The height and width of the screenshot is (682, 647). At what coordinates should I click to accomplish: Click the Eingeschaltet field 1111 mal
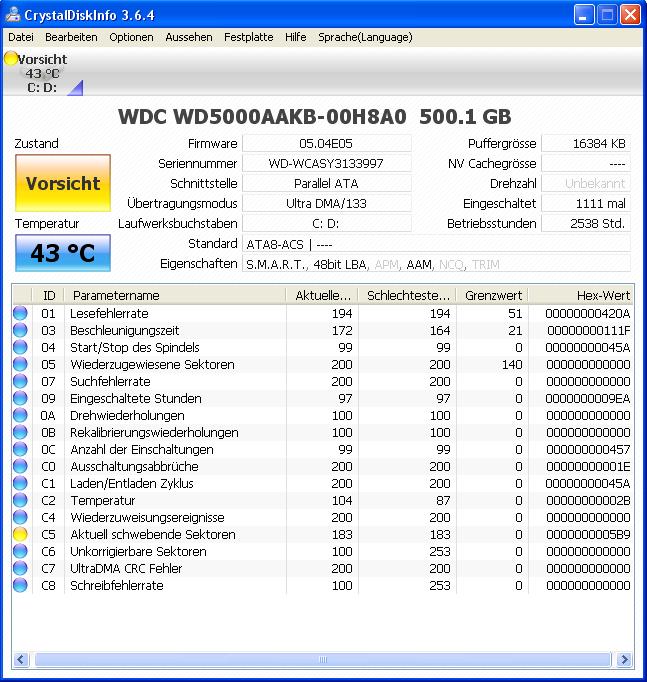(586, 203)
